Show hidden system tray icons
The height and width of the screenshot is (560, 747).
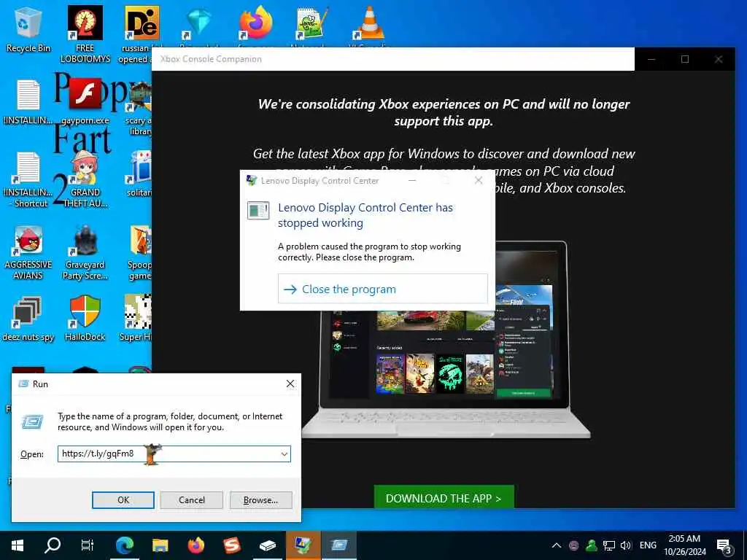[x=556, y=545]
